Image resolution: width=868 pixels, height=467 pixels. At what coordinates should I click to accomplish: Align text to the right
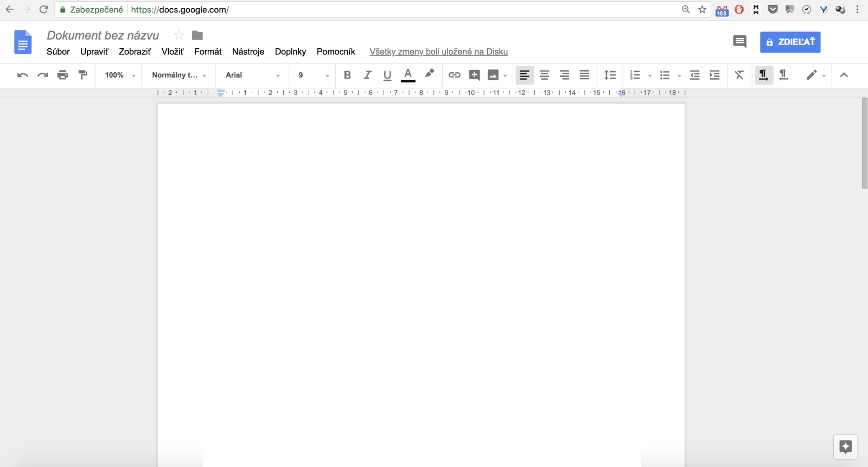click(565, 75)
